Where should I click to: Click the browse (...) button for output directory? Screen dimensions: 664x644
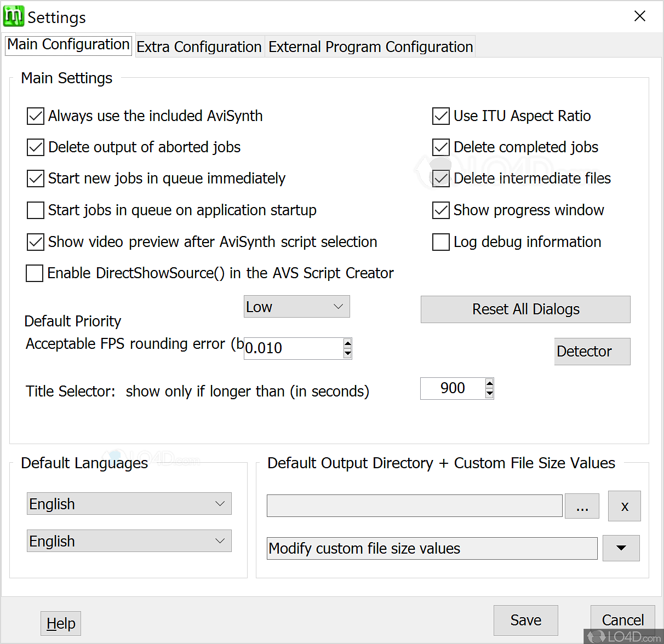pos(582,506)
